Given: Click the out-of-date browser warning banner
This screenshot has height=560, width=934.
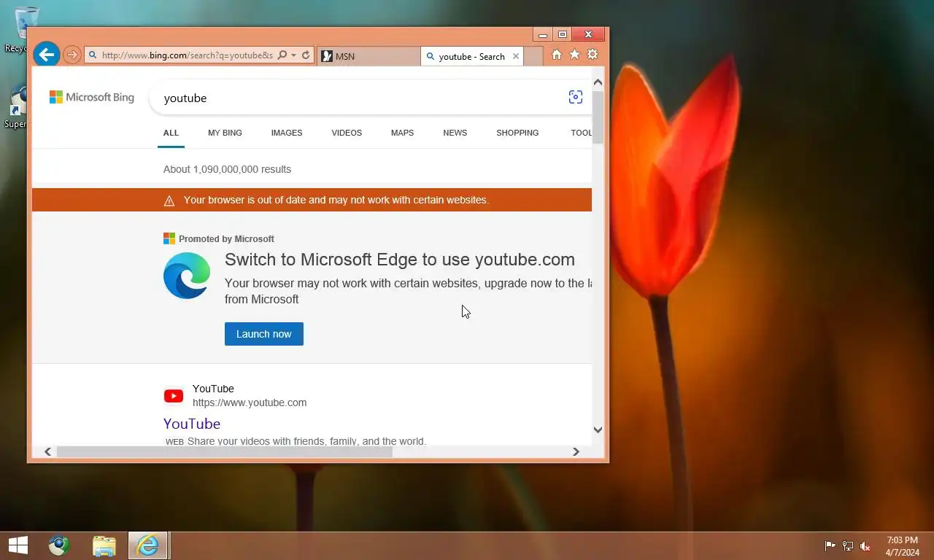Looking at the screenshot, I should click(x=312, y=200).
